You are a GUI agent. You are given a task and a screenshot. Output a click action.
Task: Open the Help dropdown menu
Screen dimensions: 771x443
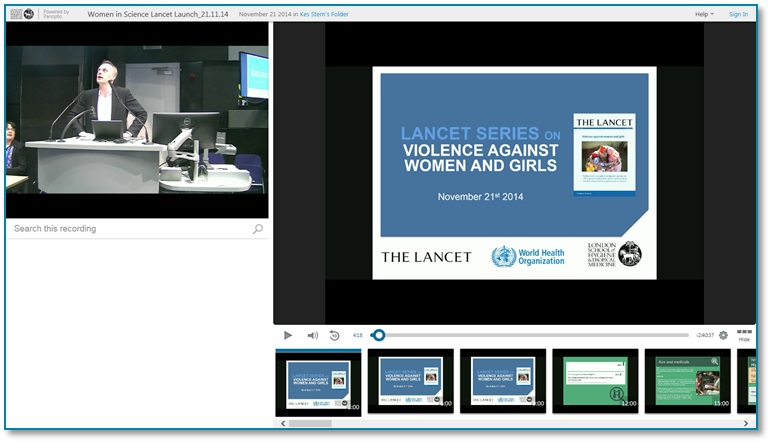pyautogui.click(x=704, y=14)
